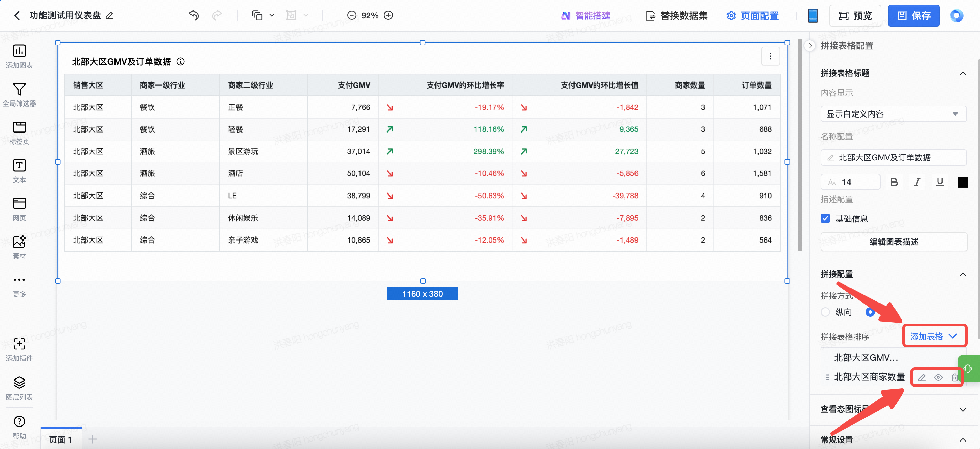Viewport: 980px width, 449px height.
Task: Toggle underline for the title
Action: pos(940,182)
